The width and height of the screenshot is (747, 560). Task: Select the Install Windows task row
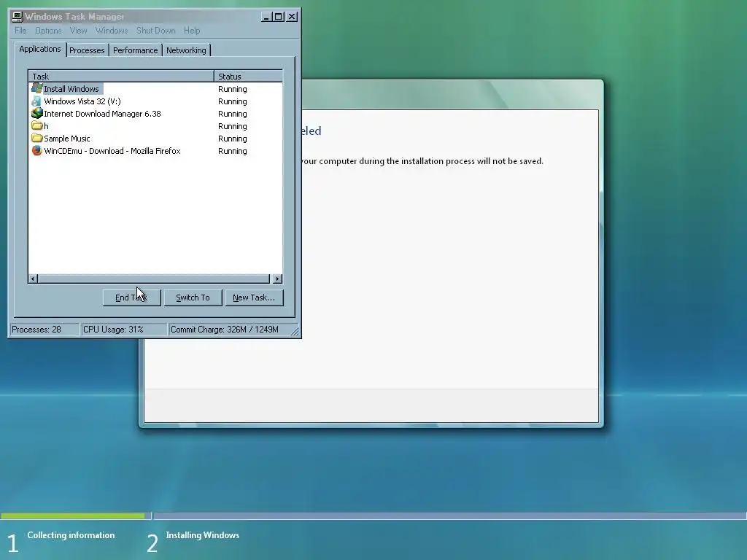tap(155, 89)
